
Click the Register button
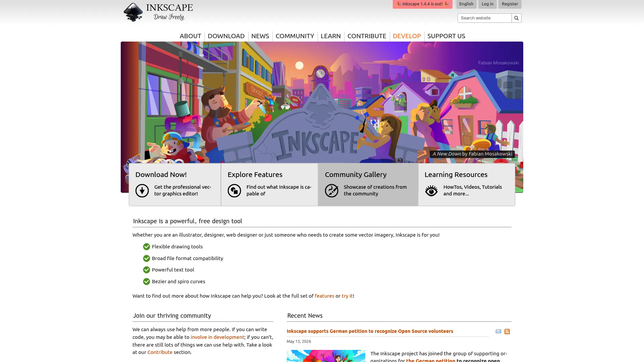click(510, 4)
